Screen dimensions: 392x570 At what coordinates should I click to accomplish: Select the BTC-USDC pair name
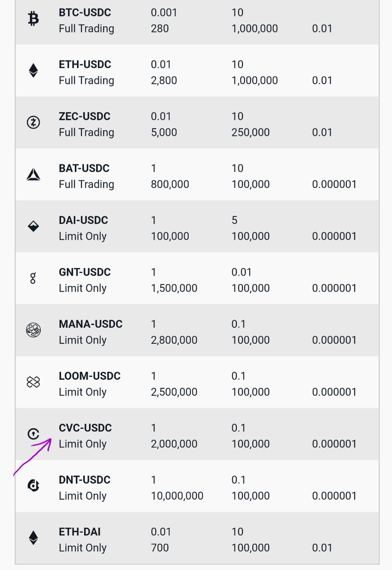pyautogui.click(x=85, y=12)
